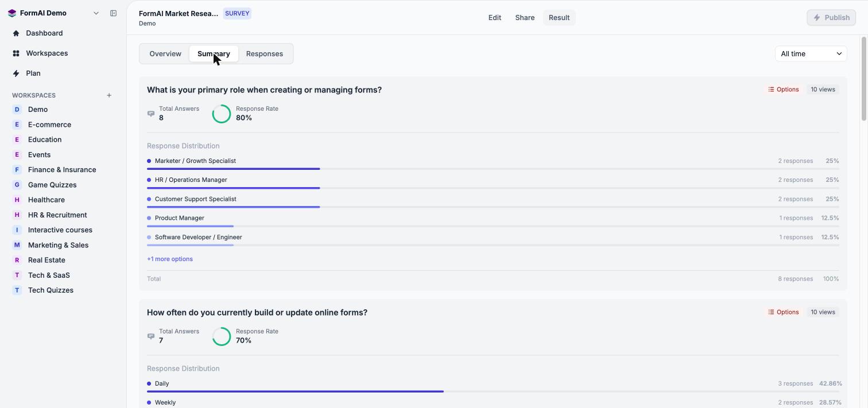Open the All time date range dropdown
The width and height of the screenshot is (868, 408).
[811, 54]
